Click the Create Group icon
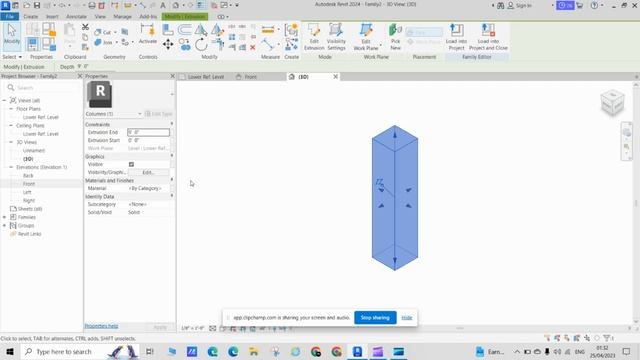Viewport: 640px width, 360px height. click(x=291, y=30)
